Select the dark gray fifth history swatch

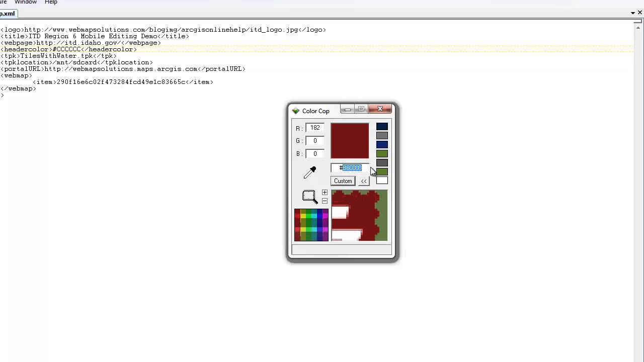coord(382,163)
